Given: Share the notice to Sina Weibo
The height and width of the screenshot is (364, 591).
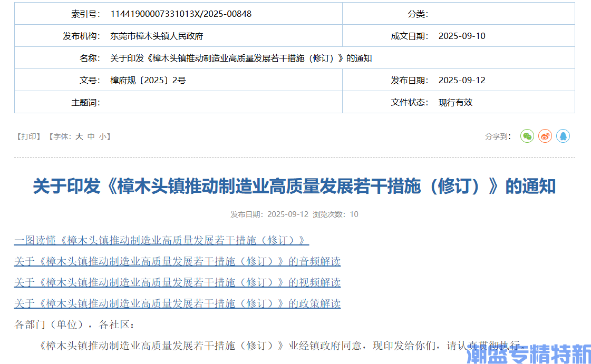Looking at the screenshot, I should 545,136.
